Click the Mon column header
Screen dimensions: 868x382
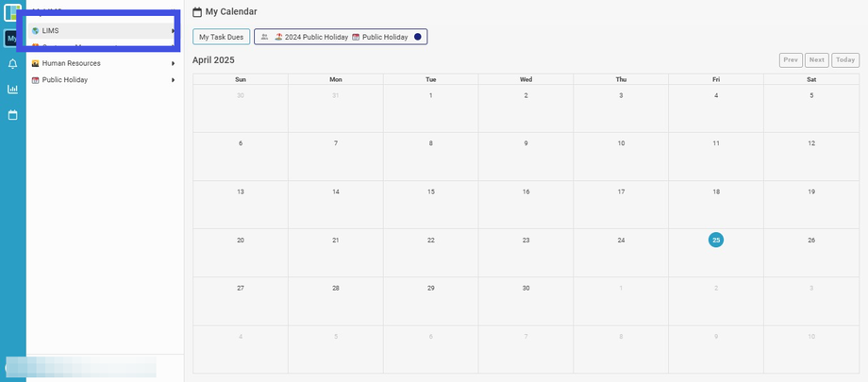pyautogui.click(x=336, y=80)
